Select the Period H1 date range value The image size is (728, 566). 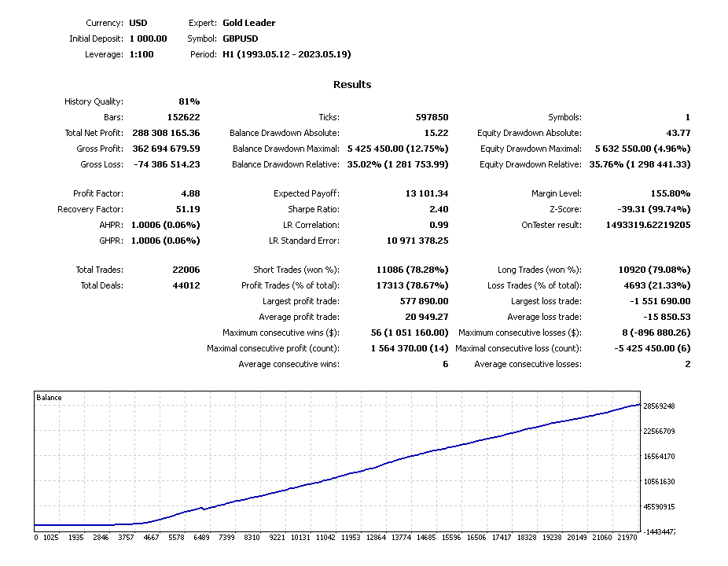(287, 54)
